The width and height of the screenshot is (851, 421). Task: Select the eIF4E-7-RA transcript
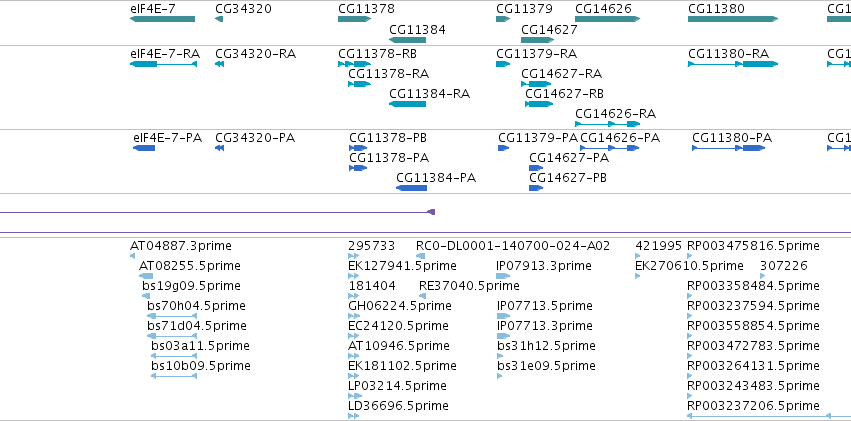coord(163,64)
